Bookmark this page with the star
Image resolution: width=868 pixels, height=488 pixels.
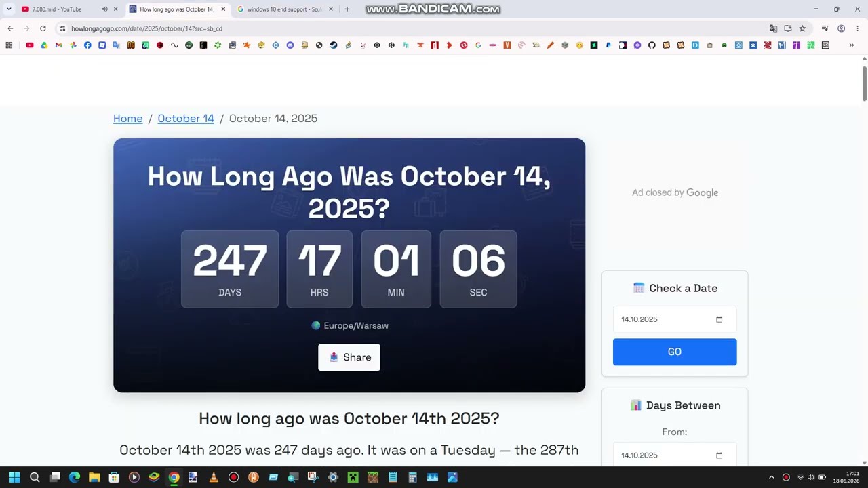[x=802, y=28]
